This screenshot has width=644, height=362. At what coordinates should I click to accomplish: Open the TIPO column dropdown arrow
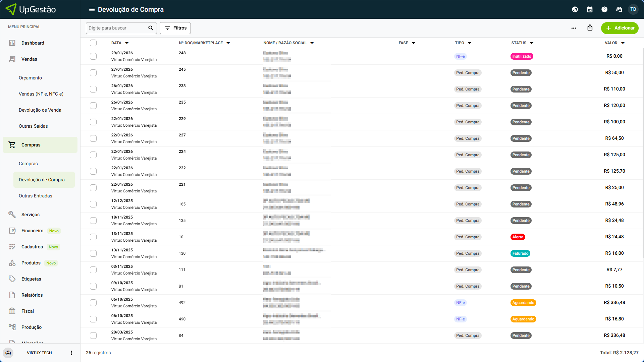470,43
